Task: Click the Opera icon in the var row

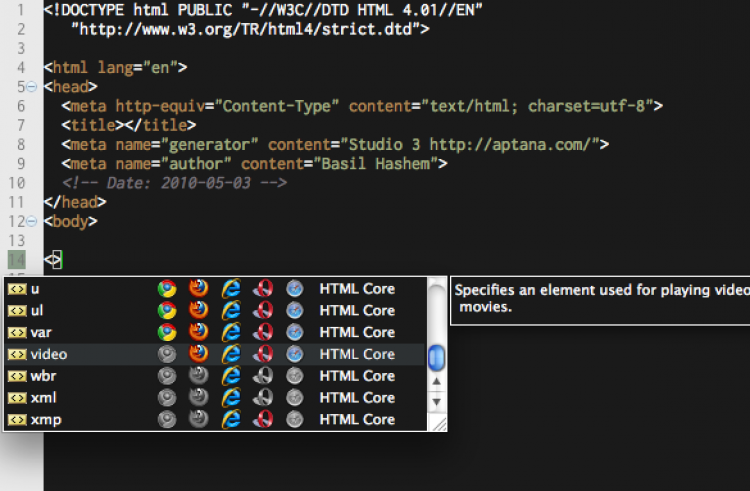Action: (263, 332)
